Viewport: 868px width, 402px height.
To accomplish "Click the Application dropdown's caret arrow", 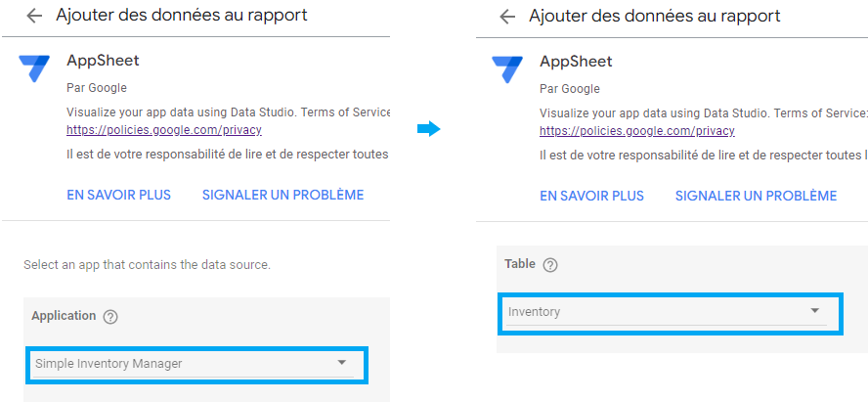I will tap(341, 363).
